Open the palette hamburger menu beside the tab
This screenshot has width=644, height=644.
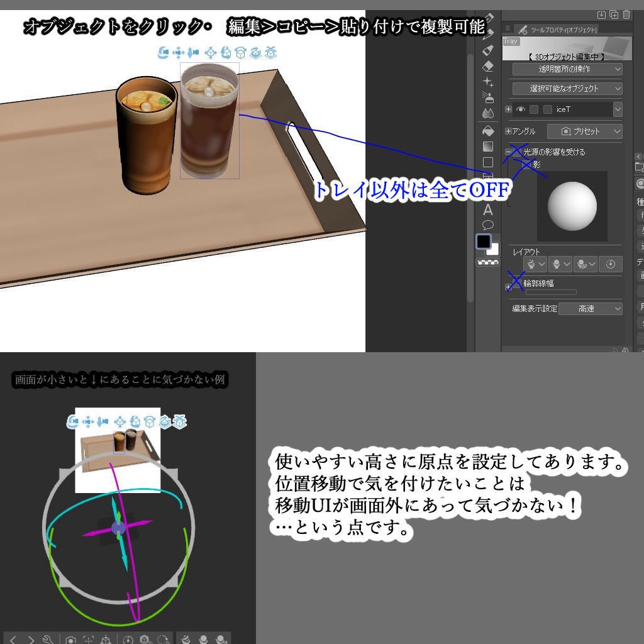(508, 28)
